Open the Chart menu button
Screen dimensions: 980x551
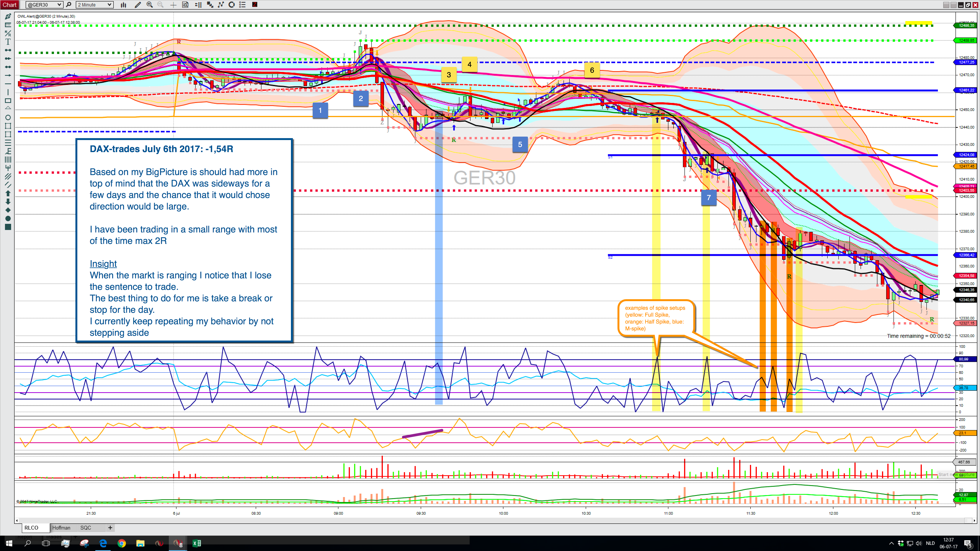[10, 5]
